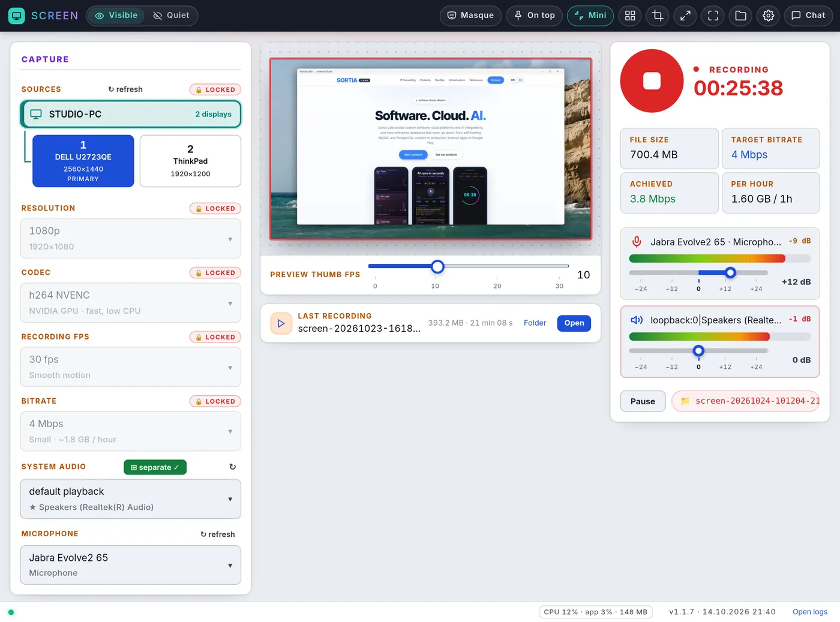This screenshot has width=840, height=622.
Task: Stop the recording with the red stop button
Action: 652,80
